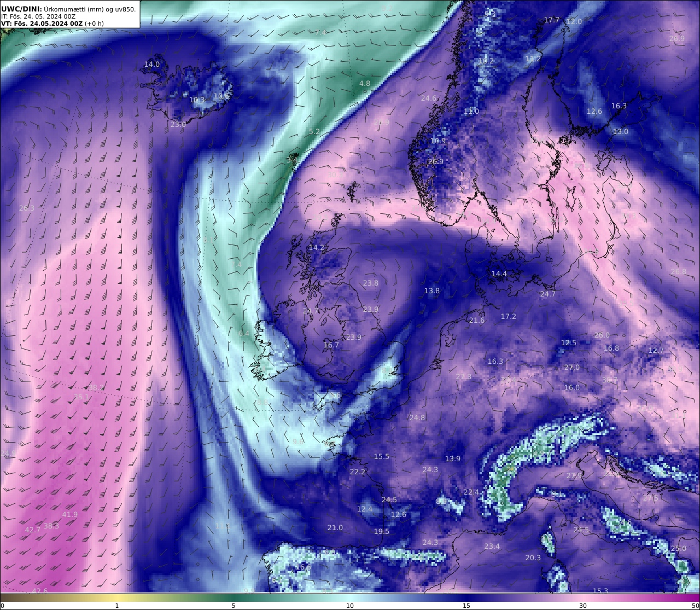Click the colorbar tick label 50
Viewport: 700px width, 610px height.
696,606
